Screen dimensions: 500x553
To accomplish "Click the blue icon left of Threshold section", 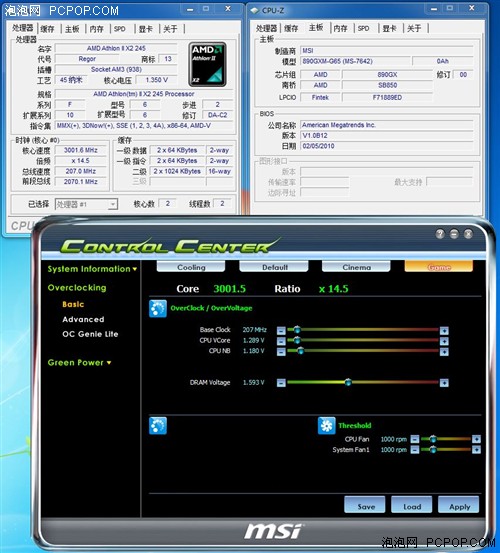I will (158, 426).
